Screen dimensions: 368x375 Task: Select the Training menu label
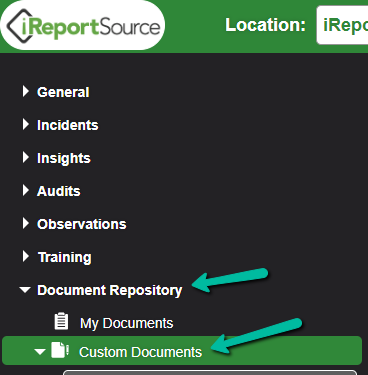point(64,258)
